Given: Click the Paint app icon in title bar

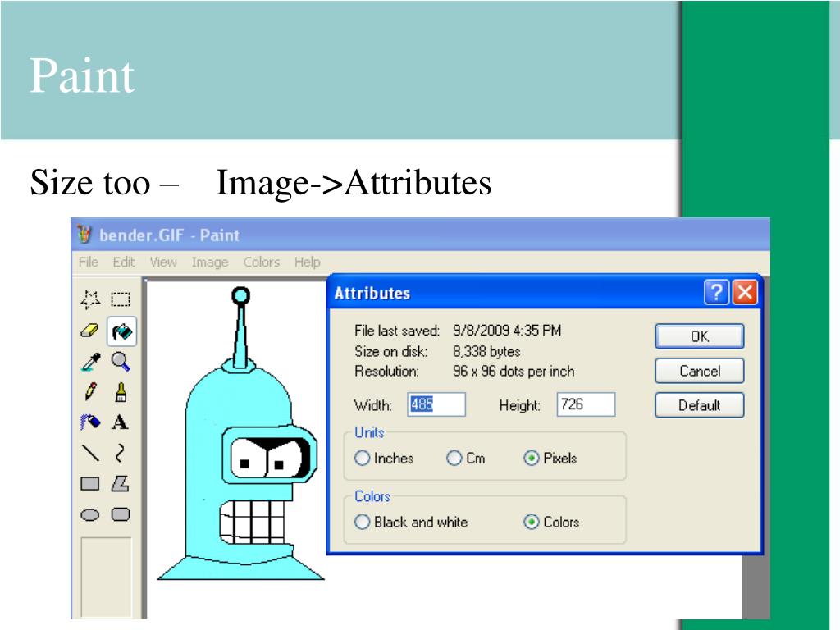Looking at the screenshot, I should (84, 234).
